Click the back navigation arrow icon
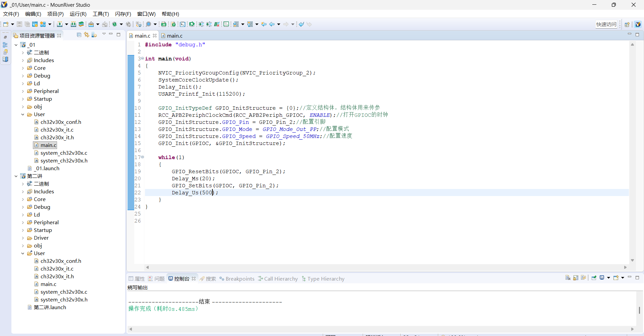The width and height of the screenshot is (644, 336). point(272,24)
